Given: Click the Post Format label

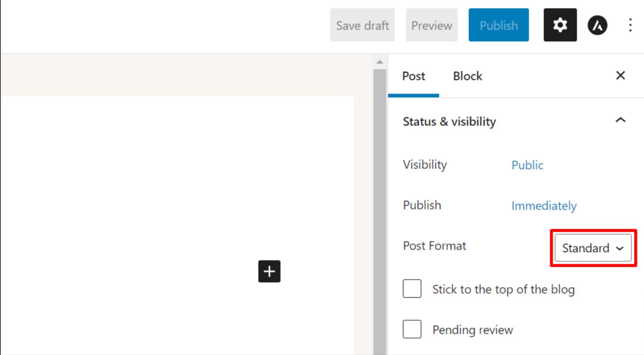Looking at the screenshot, I should tap(434, 246).
